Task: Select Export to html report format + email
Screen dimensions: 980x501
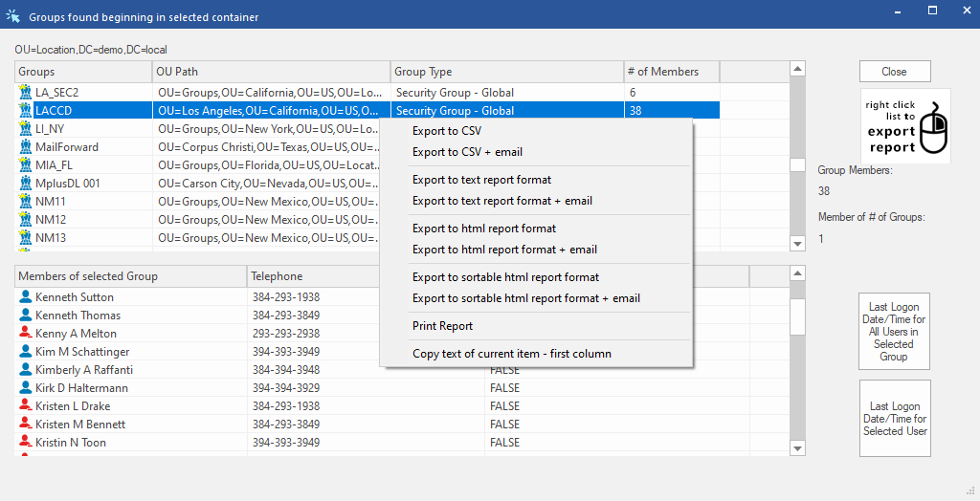Action: 504,250
